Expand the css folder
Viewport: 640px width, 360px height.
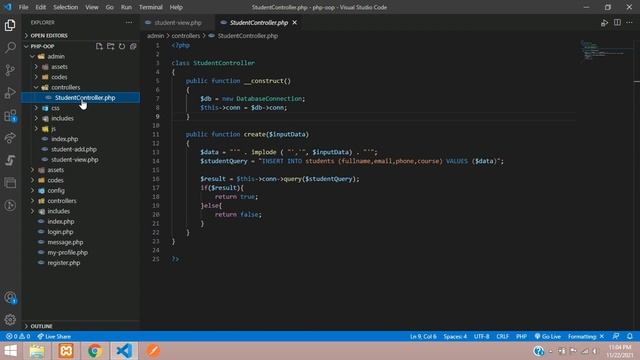[55, 108]
